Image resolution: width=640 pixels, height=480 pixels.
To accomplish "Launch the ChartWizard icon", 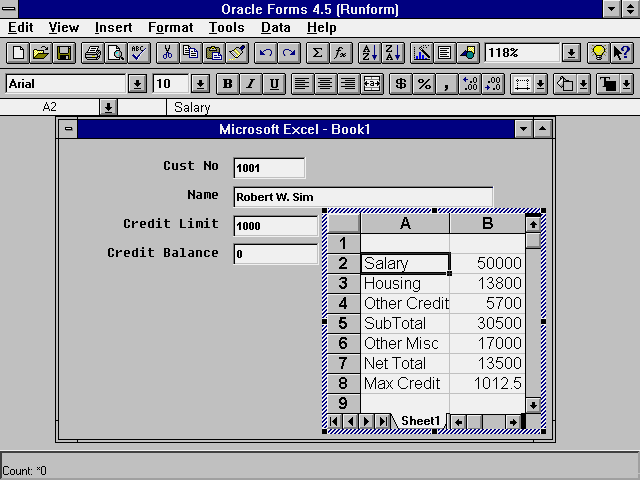I will (421, 53).
